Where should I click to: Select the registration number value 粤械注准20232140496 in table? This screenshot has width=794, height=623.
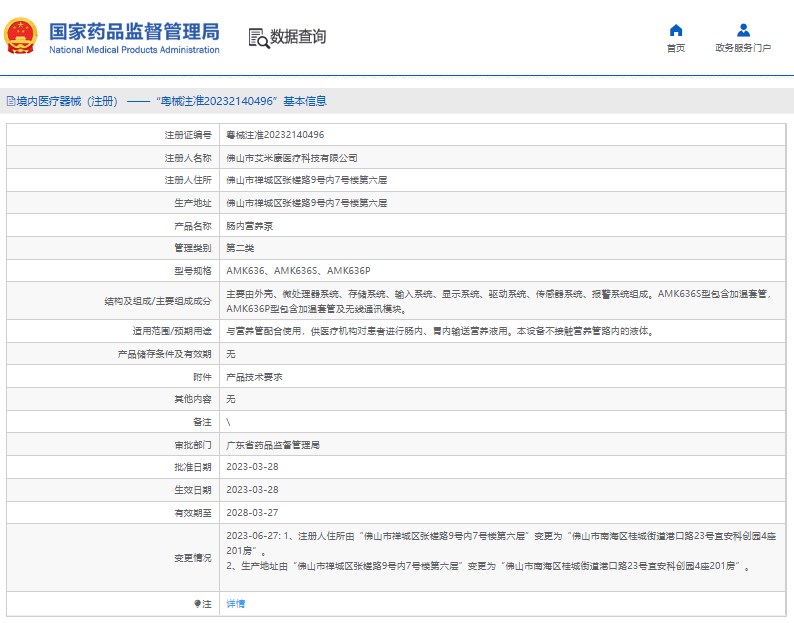tap(275, 135)
